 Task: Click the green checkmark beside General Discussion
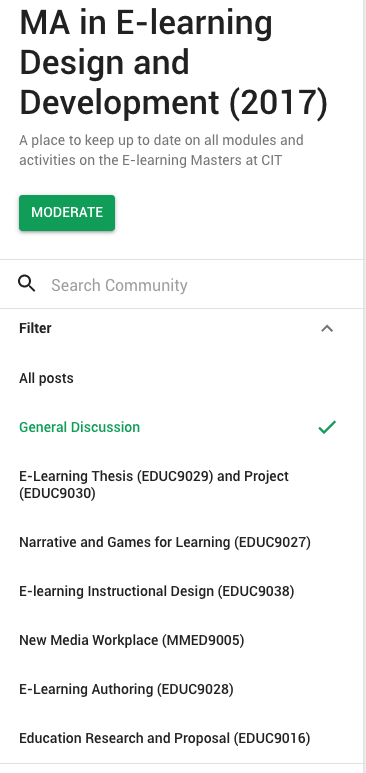pos(327,427)
